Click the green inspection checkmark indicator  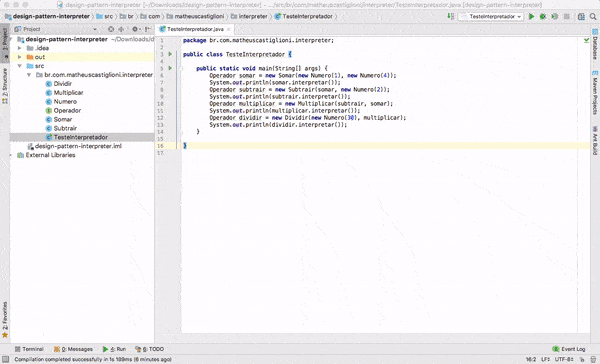click(586, 40)
